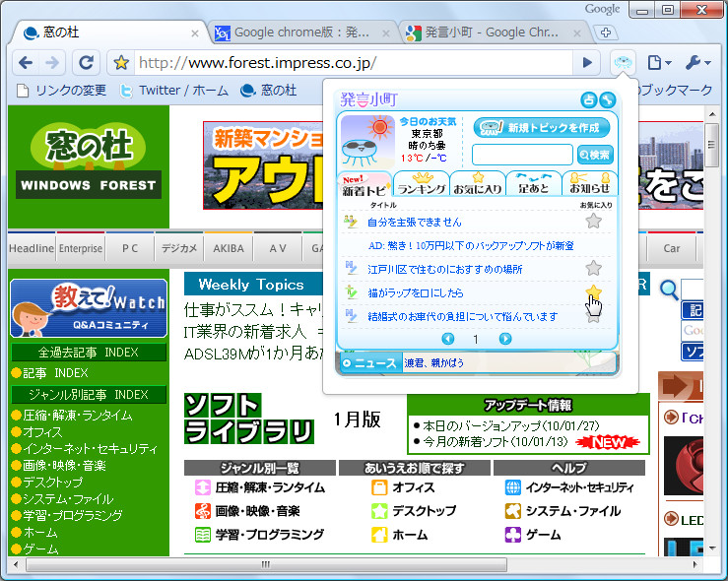The height and width of the screenshot is (581, 728).
Task: Click the ゲーム clover icon in library
Action: point(512,535)
